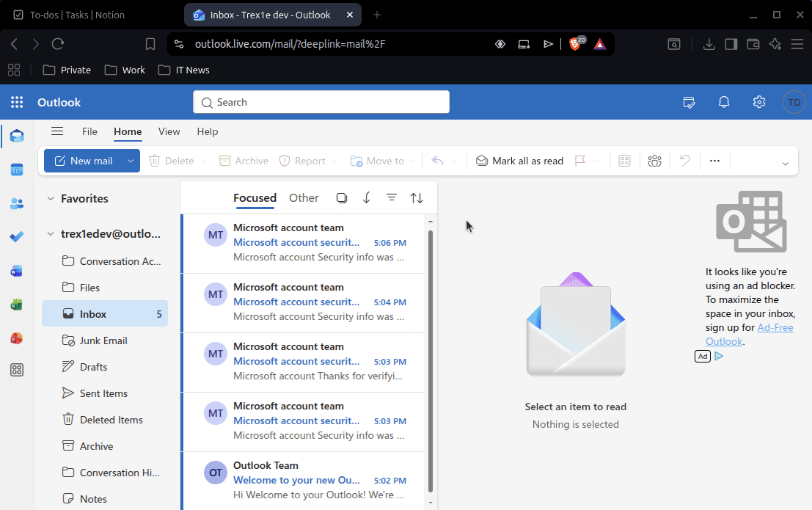Open the Work bookmark folder
812x510 pixels.
point(125,70)
